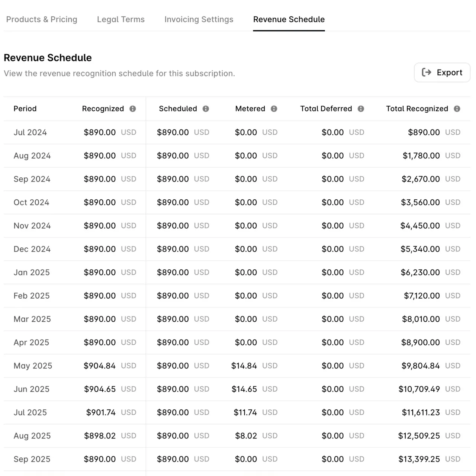Click the May 2025 recognized amount $904.84
This screenshot has width=476, height=476.
pyautogui.click(x=100, y=366)
